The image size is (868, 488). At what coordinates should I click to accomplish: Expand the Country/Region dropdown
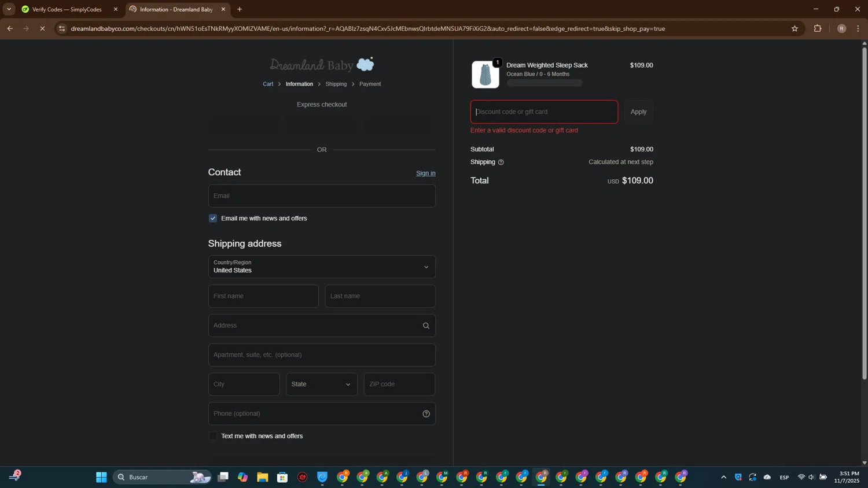[322, 267]
